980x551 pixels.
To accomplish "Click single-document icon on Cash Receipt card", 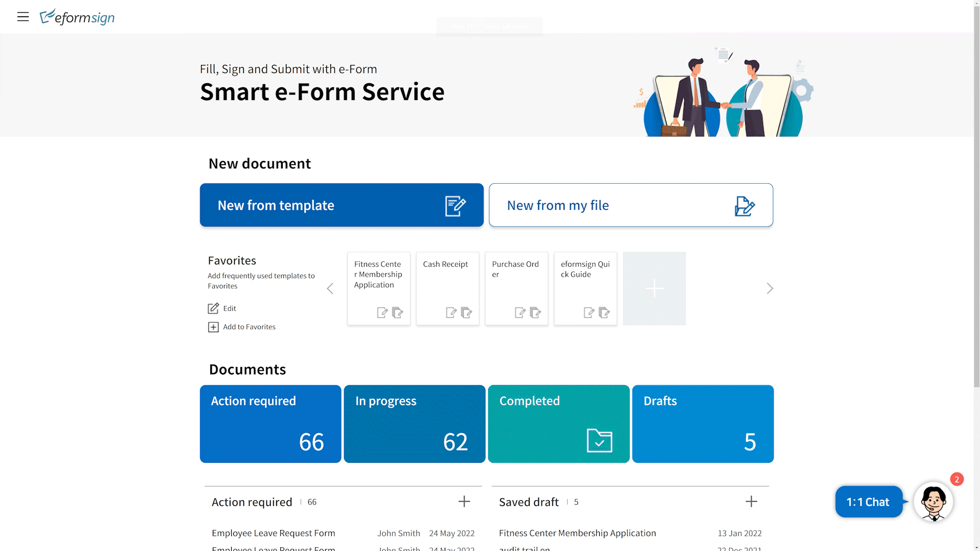I will [451, 312].
